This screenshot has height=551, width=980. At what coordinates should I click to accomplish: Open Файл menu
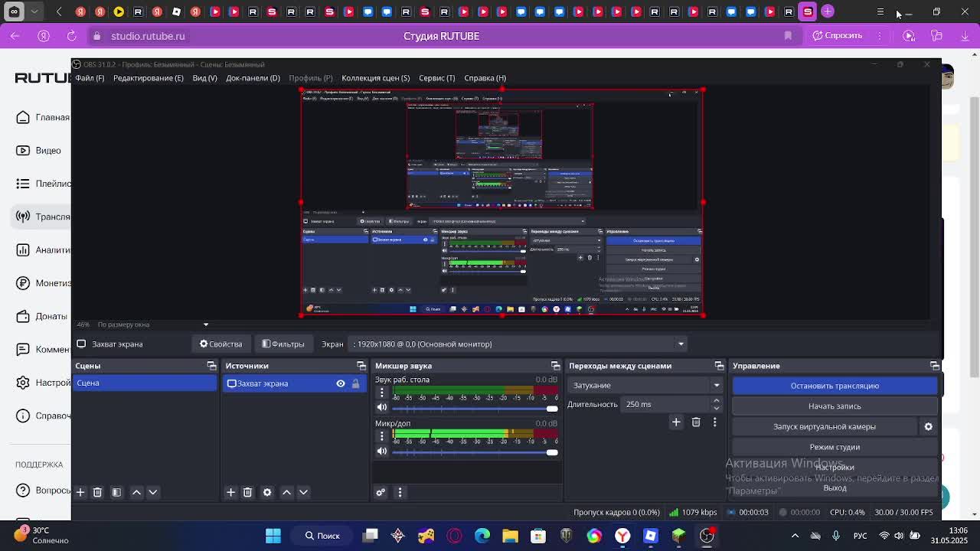click(90, 78)
